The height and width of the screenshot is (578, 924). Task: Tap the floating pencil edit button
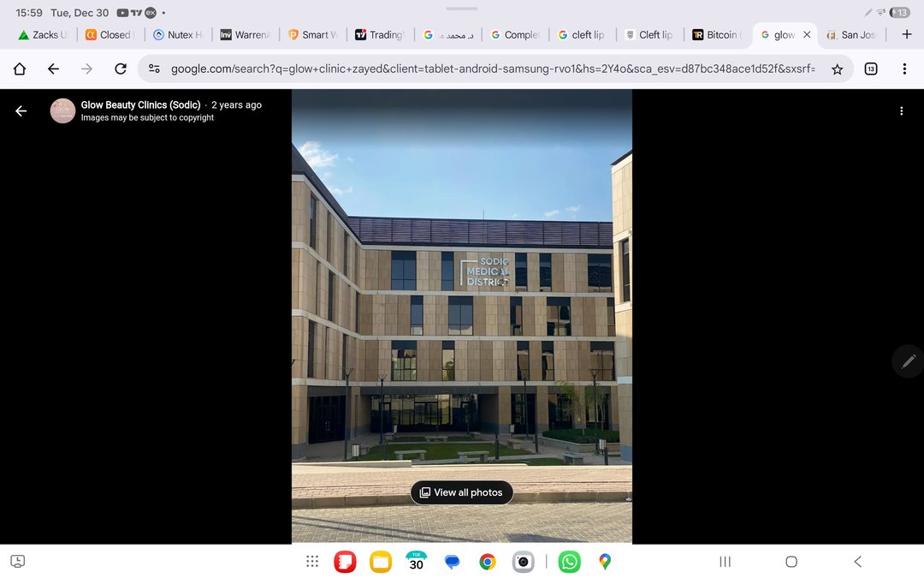pos(908,361)
